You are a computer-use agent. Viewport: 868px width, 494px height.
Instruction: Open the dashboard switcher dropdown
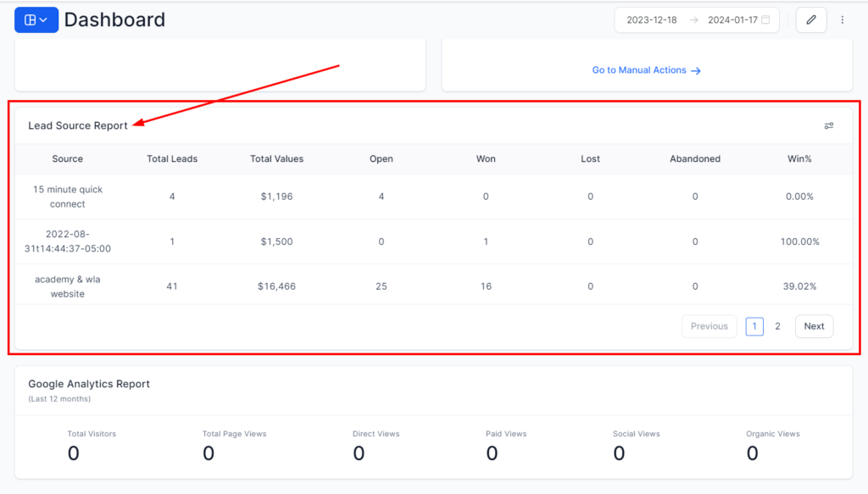(36, 19)
